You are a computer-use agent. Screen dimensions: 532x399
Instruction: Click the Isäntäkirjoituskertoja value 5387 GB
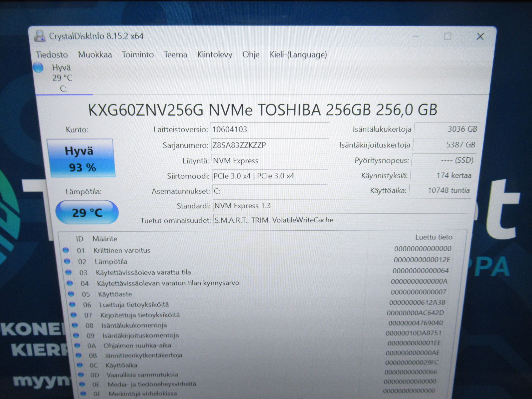[445, 145]
